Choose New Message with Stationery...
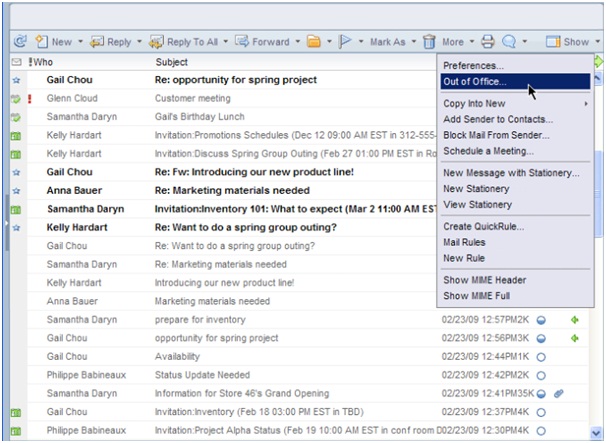Image resolution: width=606 pixels, height=443 pixels. pyautogui.click(x=515, y=173)
